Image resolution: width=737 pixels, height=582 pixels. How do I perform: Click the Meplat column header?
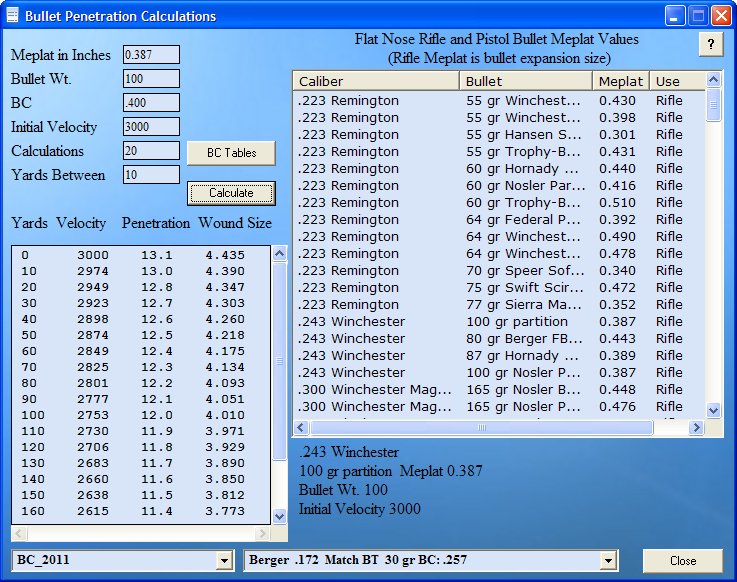[620, 81]
